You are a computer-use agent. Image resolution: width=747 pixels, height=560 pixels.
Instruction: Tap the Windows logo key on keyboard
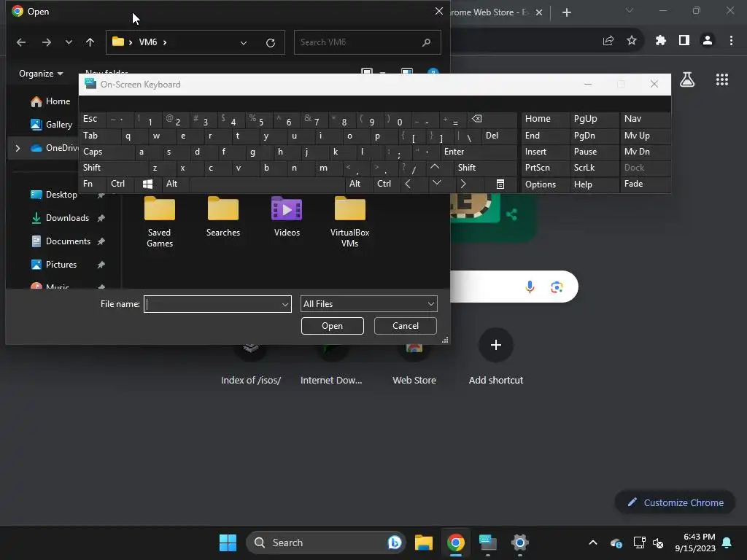click(x=147, y=184)
